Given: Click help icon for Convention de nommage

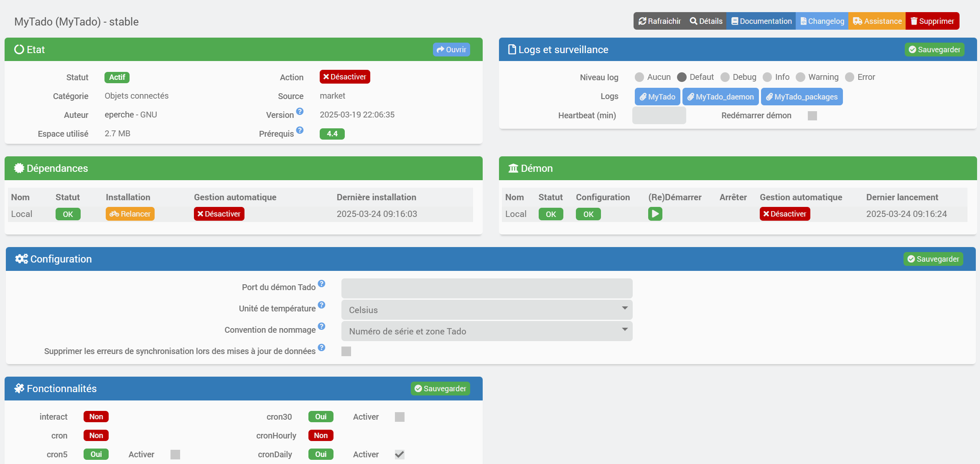Looking at the screenshot, I should pos(321,326).
